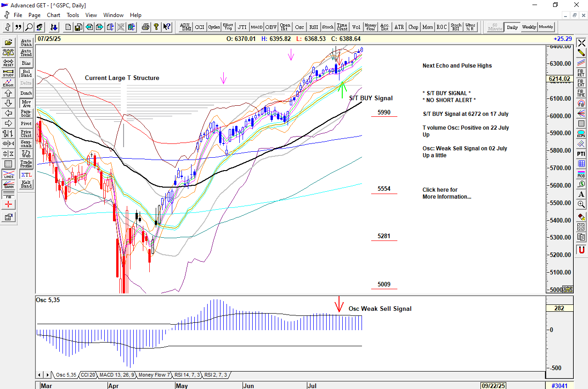Screen dimensions: 588x389
Task: Toggle the Mov Ave overlay button
Action: click(x=26, y=103)
